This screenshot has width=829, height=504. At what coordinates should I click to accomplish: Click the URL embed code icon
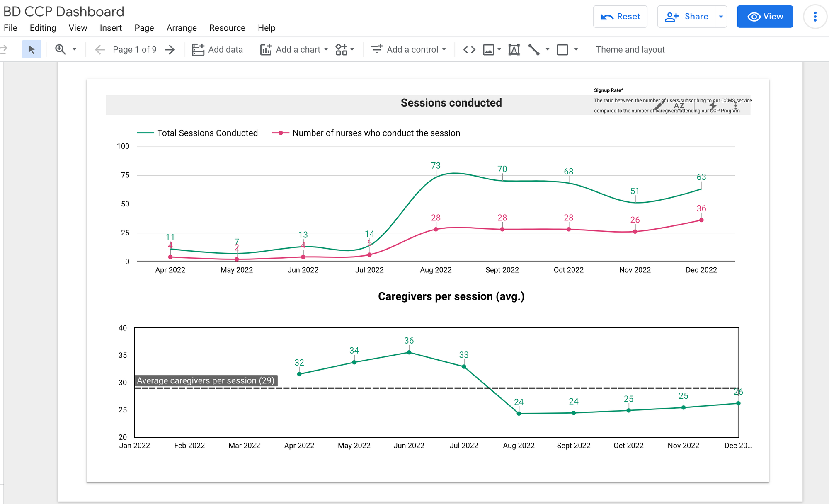pos(469,50)
